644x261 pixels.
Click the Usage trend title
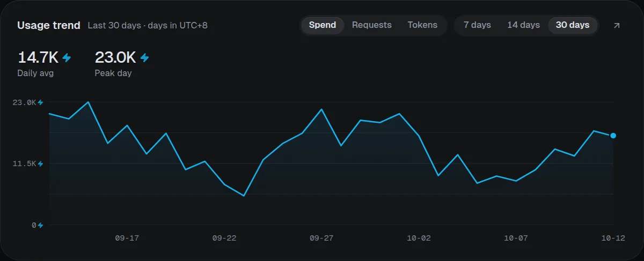coord(49,25)
